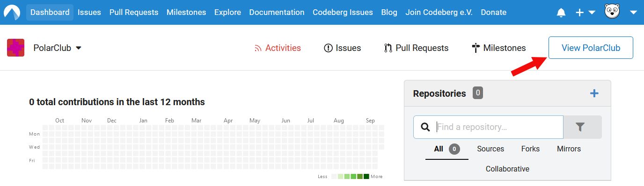The height and width of the screenshot is (186, 644).
Task: Click the darkest green heatmap legend swatch
Action: 366,176
